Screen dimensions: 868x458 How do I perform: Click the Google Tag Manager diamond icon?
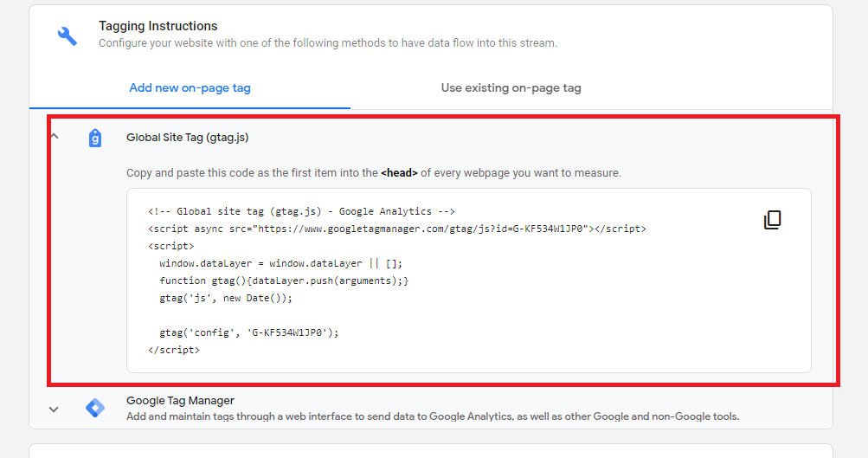95,408
